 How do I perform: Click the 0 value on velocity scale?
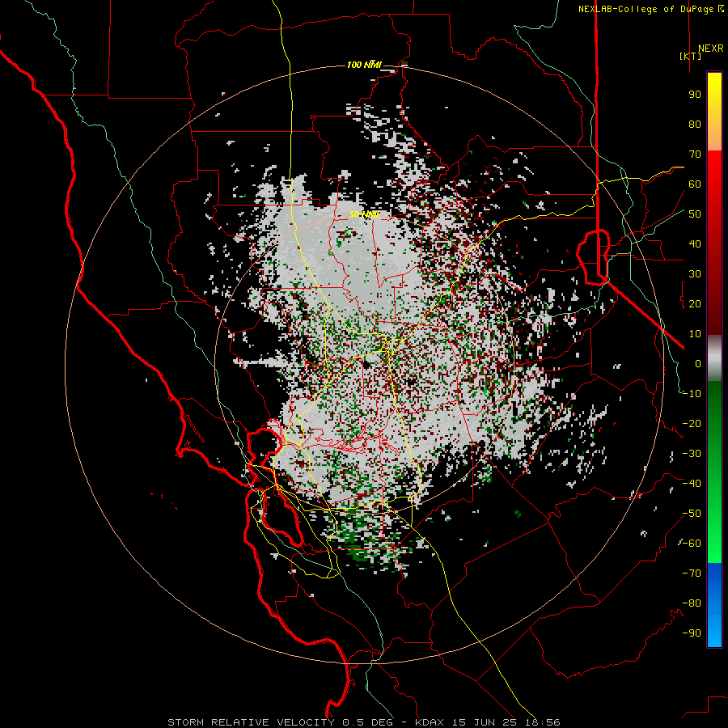(698, 364)
